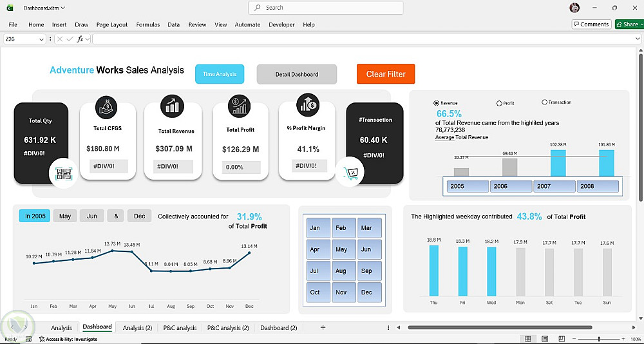Open the Dashboard.xltm file name dropdown
The width and height of the screenshot is (644, 344).
tap(62, 8)
